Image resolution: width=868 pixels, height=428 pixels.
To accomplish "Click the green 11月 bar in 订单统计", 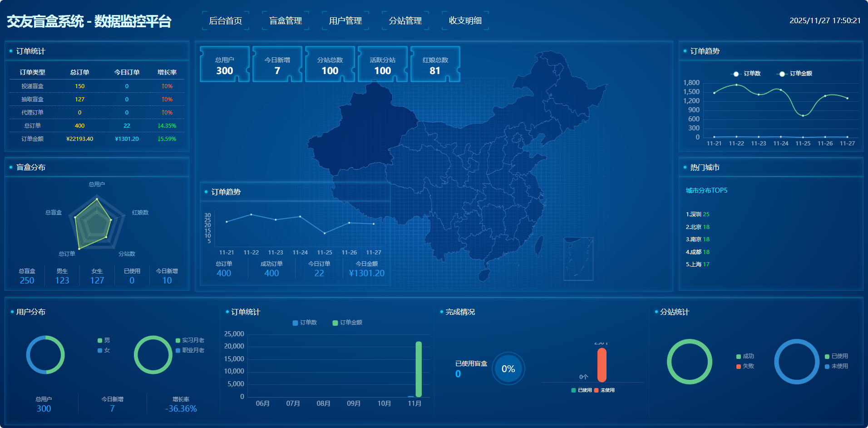I will [x=418, y=369].
